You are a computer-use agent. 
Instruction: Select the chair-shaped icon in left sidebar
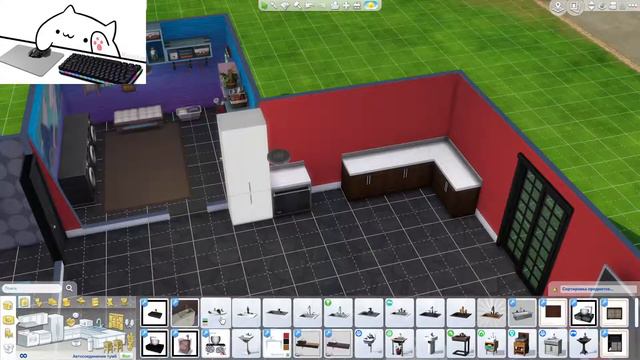8,333
